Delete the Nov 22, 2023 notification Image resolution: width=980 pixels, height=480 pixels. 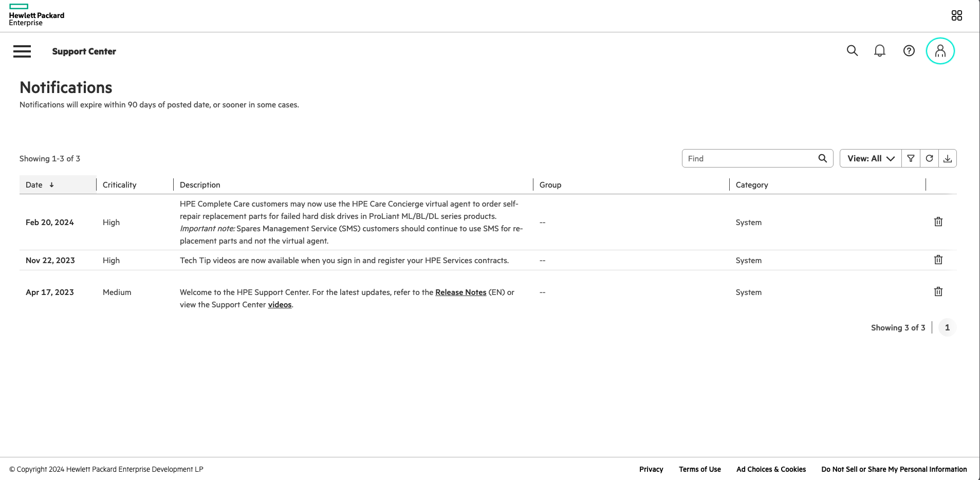pyautogui.click(x=938, y=260)
